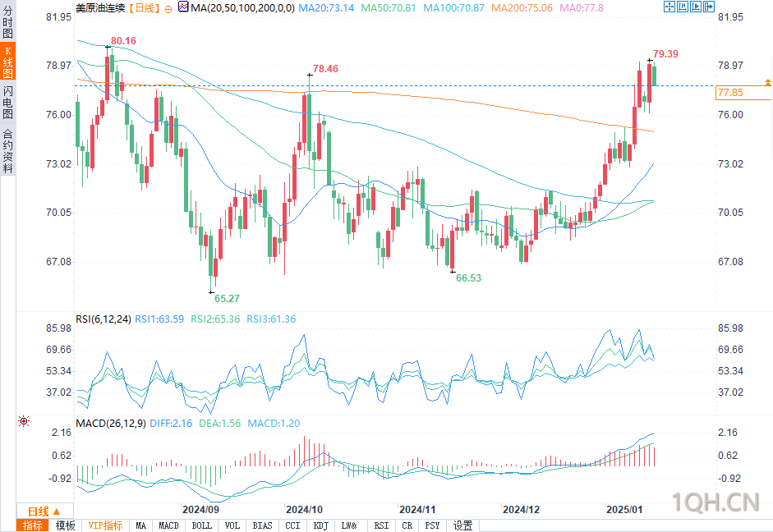Click the red sun icon beside MACD panel

click(x=24, y=421)
